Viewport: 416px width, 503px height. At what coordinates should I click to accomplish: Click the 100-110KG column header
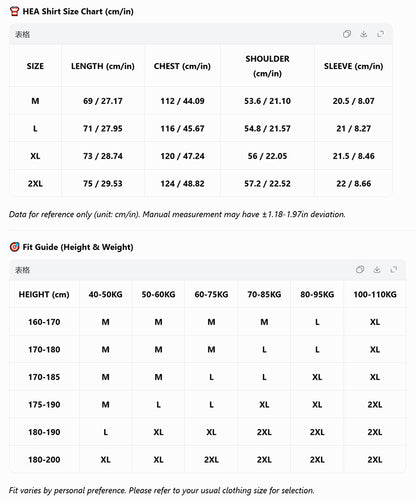[375, 294]
